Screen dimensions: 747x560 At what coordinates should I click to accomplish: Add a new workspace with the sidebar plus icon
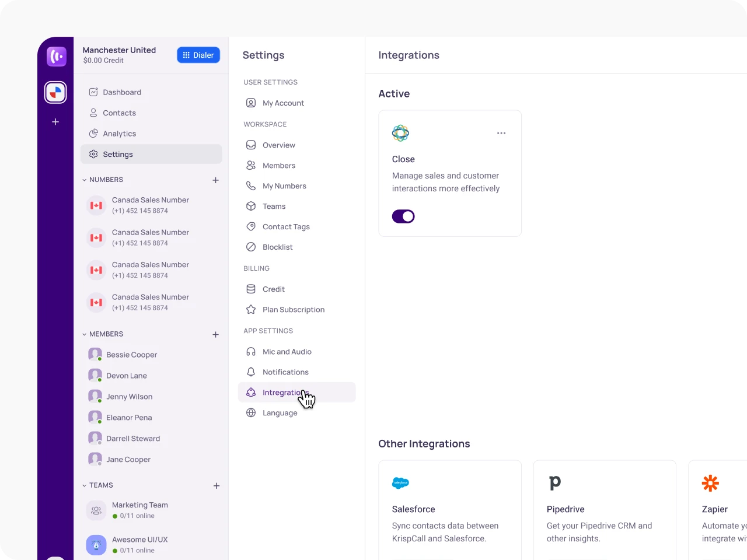55,122
